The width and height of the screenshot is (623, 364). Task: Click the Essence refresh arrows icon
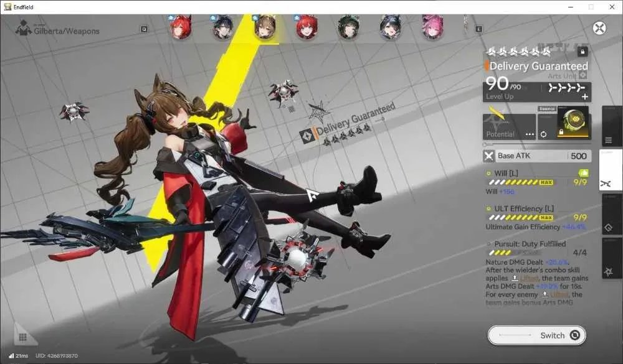[x=543, y=134]
